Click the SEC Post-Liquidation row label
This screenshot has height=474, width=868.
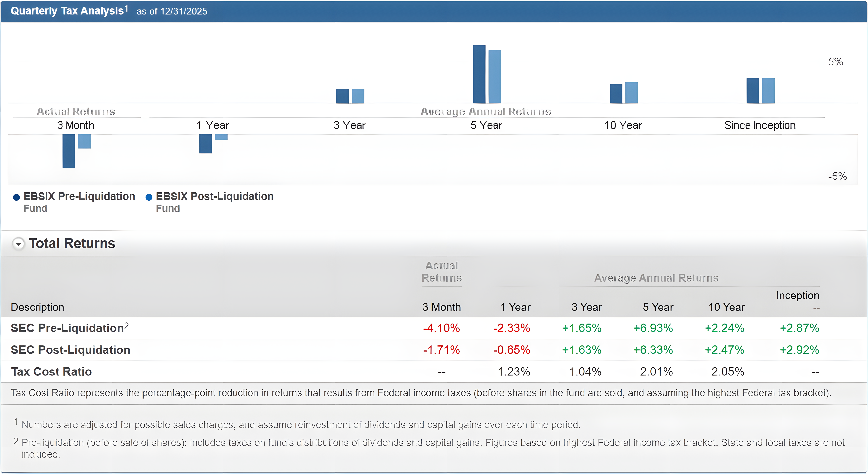coord(70,350)
